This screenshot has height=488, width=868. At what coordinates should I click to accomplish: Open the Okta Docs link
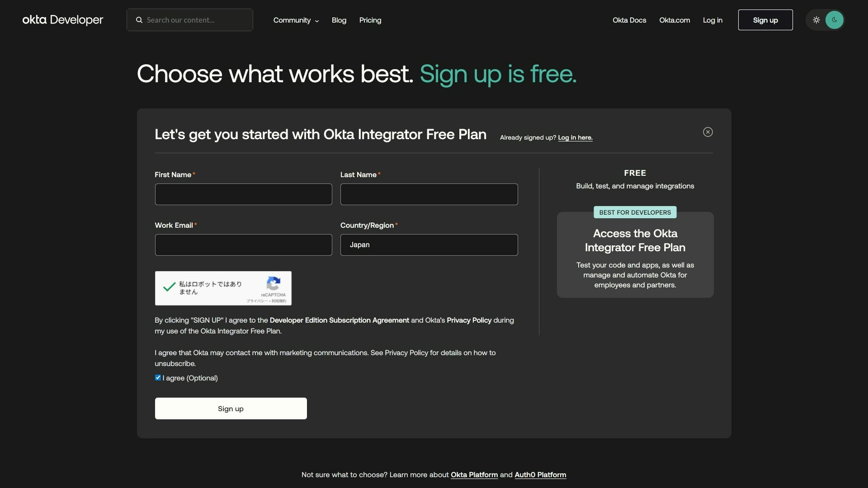[629, 20]
